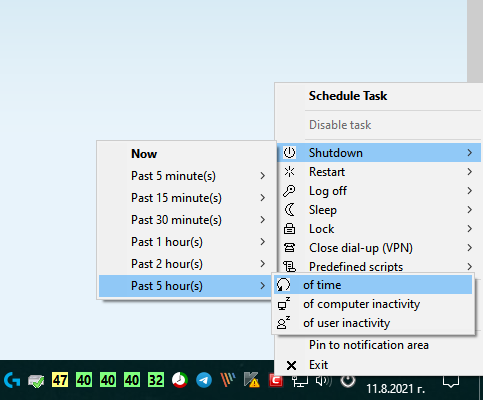
Task: Click the first green 40 temperature icon
Action: click(x=84, y=380)
